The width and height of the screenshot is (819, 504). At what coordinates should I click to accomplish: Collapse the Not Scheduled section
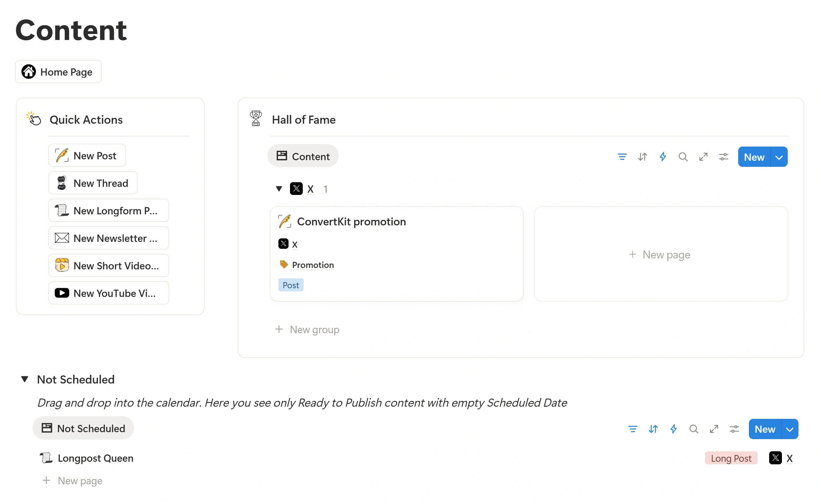[x=24, y=379]
